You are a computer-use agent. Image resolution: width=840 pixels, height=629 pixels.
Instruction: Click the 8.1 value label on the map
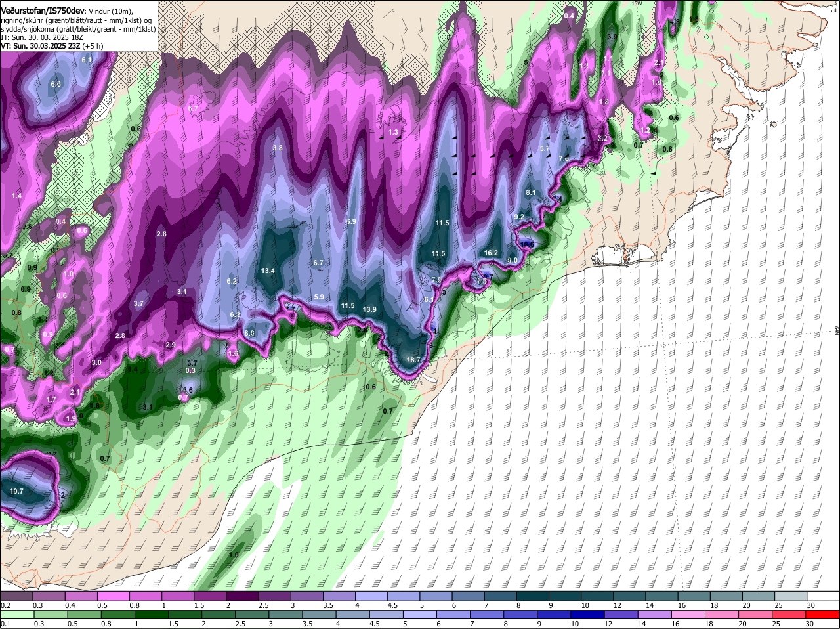tap(532, 192)
